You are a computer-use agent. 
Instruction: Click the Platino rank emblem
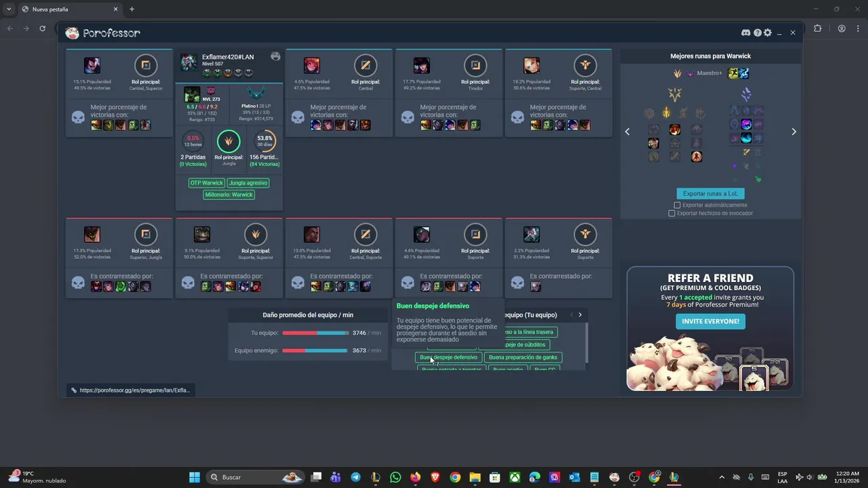click(x=256, y=93)
